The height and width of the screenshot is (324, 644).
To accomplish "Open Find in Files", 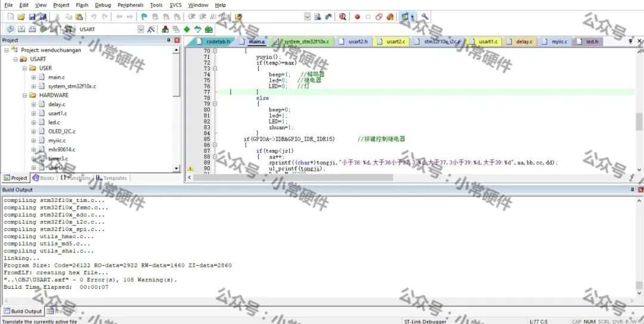I will pos(238,17).
